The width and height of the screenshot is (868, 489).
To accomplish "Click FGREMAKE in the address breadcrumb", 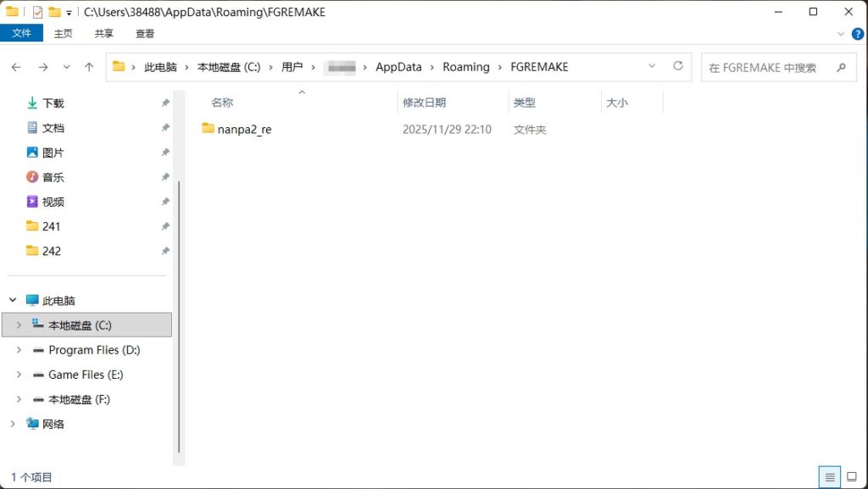I will (539, 67).
